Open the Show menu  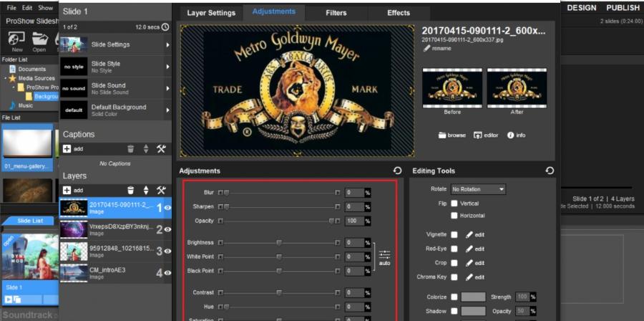click(x=46, y=8)
